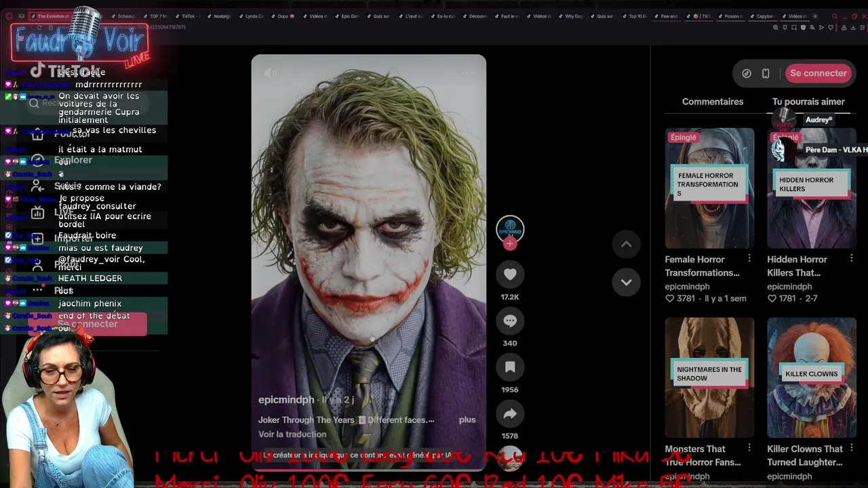This screenshot has height=488, width=868.
Task: Like the Joker video with the heart icon
Action: pos(510,274)
